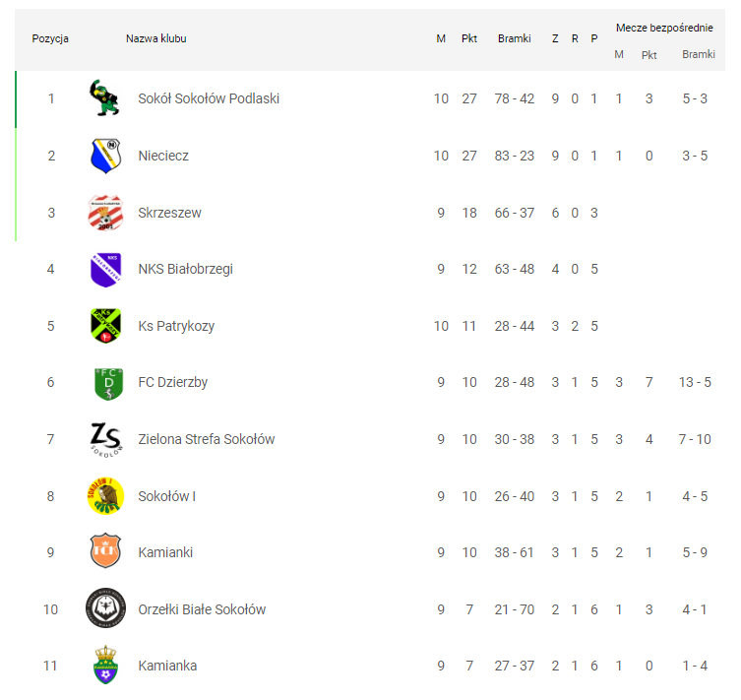Click the NKS Białobrzegi purple shield logo
Image resolution: width=741 pixels, height=700 pixels.
tap(105, 270)
